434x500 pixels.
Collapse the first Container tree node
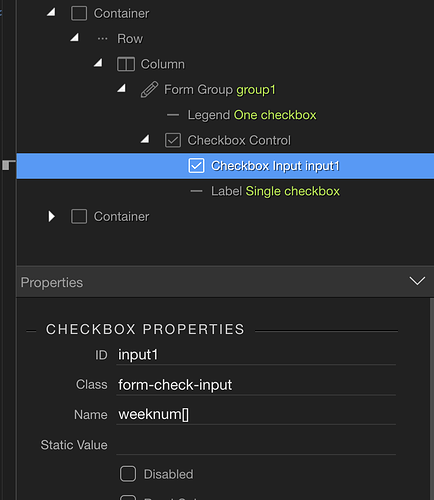tap(51, 12)
